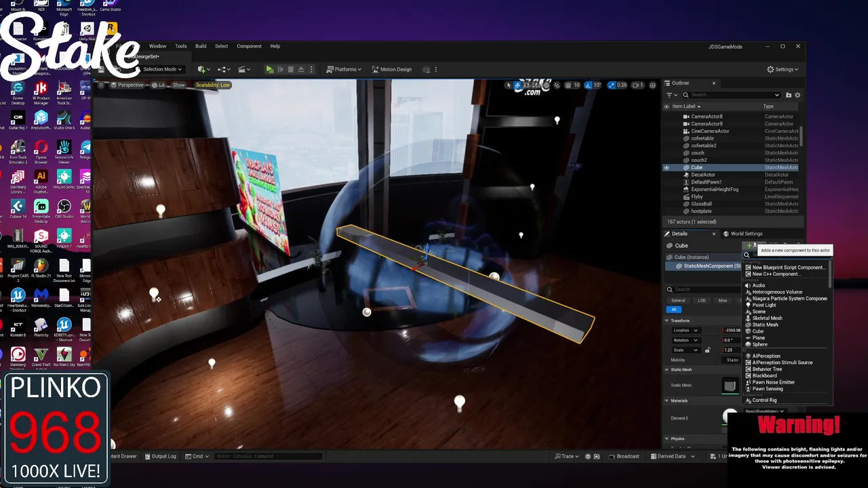Open the Cinematics clapperboard dropdown
Image resolution: width=868 pixels, height=488 pixels.
pos(245,69)
